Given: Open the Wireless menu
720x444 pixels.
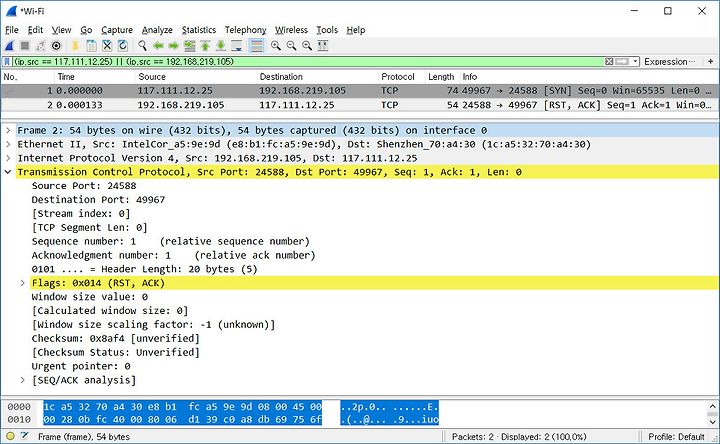Looking at the screenshot, I should [x=291, y=30].
